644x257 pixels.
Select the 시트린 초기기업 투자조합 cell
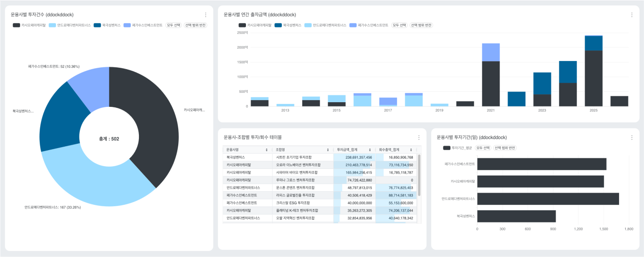(303, 157)
